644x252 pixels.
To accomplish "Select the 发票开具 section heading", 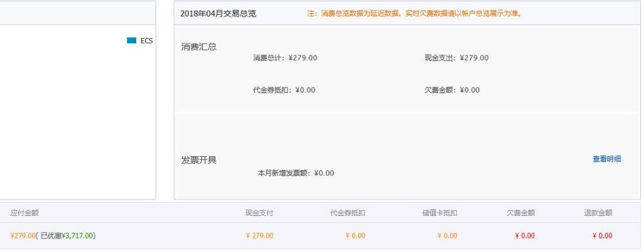I will point(199,160).
